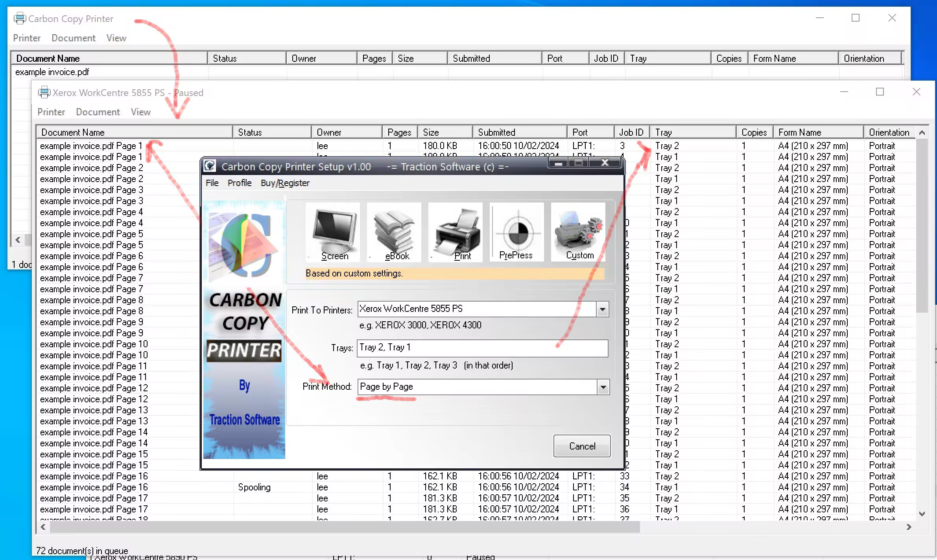Open the Print To Printers dropdown
Viewport: 937px width, 560px height.
tap(602, 309)
